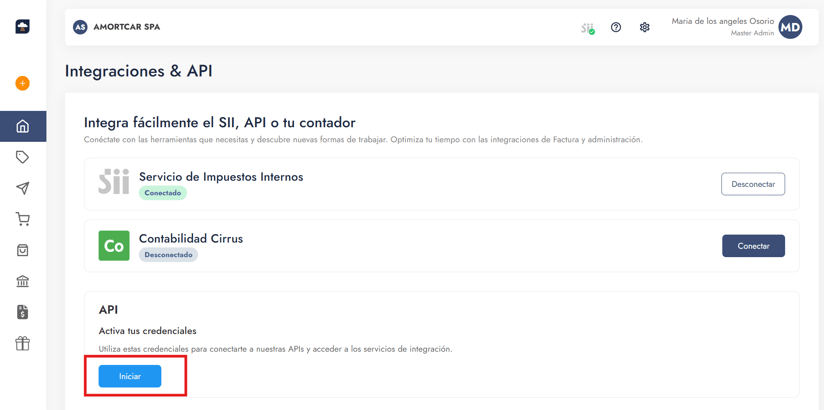Click the app logo at top left
This screenshot has width=824, height=410.
pyautogui.click(x=22, y=27)
